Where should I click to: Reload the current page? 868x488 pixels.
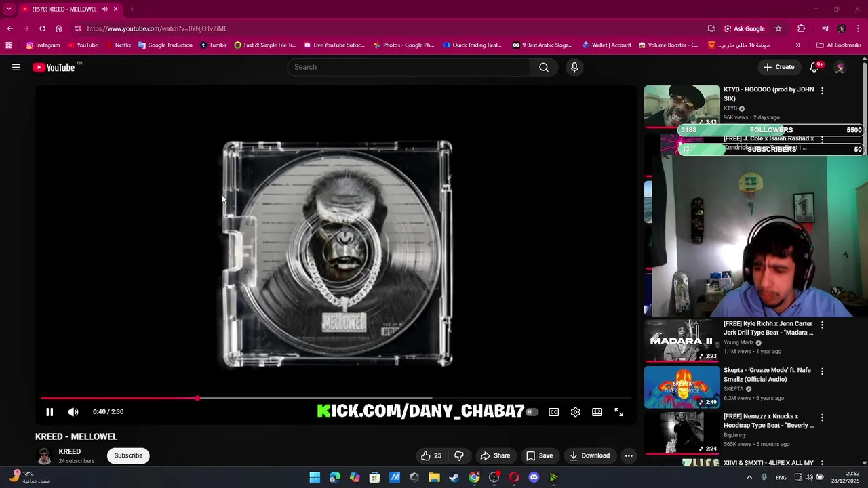[x=42, y=28]
